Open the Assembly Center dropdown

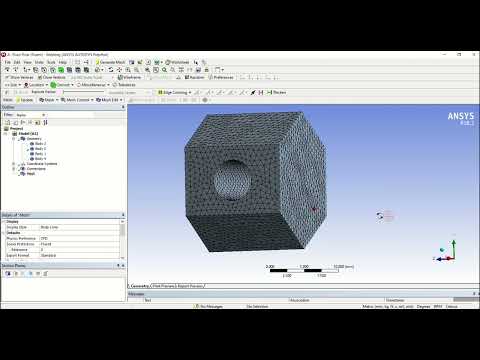(x=130, y=92)
